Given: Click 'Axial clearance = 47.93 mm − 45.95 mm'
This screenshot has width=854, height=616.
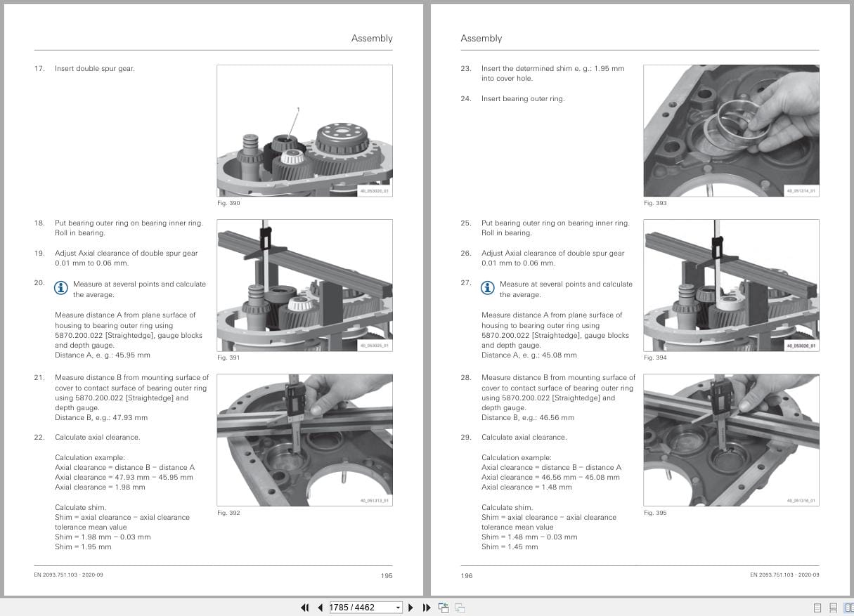Looking at the screenshot, I should [x=124, y=477].
